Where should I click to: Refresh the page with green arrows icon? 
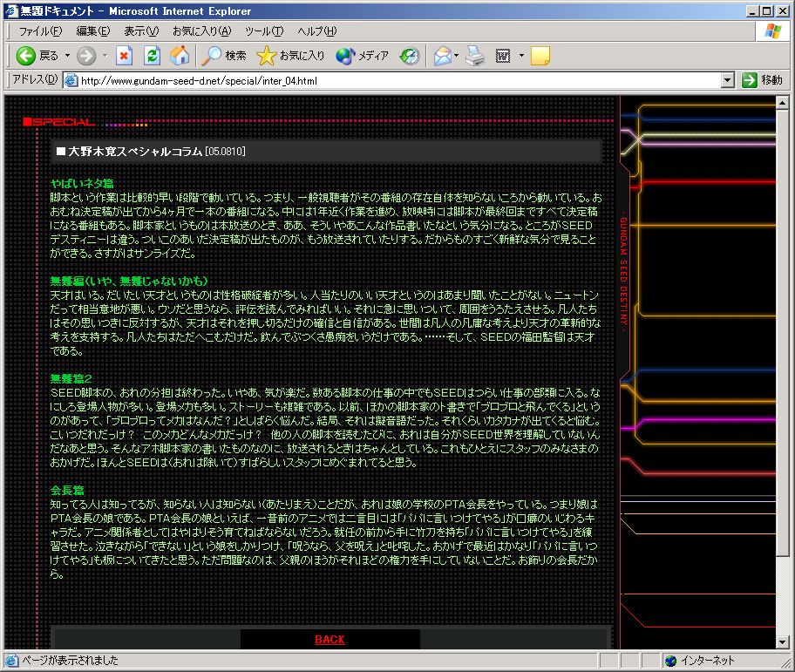(152, 56)
